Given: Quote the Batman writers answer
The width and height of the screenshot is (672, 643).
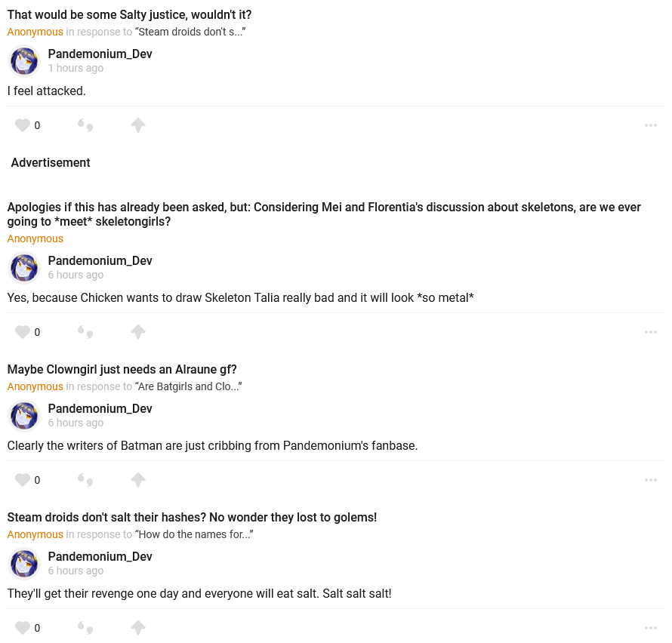Looking at the screenshot, I should [85, 480].
